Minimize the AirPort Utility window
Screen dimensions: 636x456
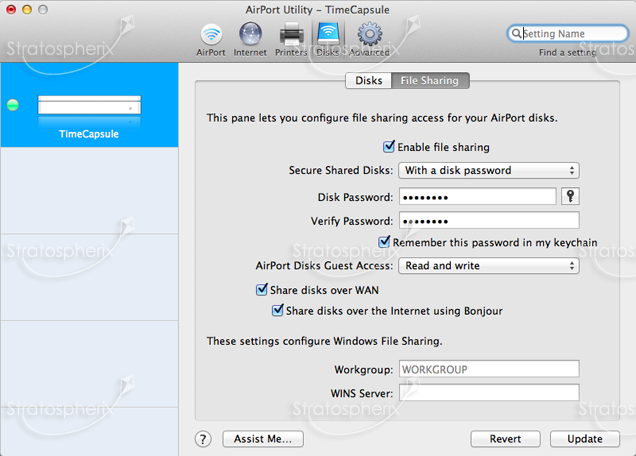coord(27,9)
